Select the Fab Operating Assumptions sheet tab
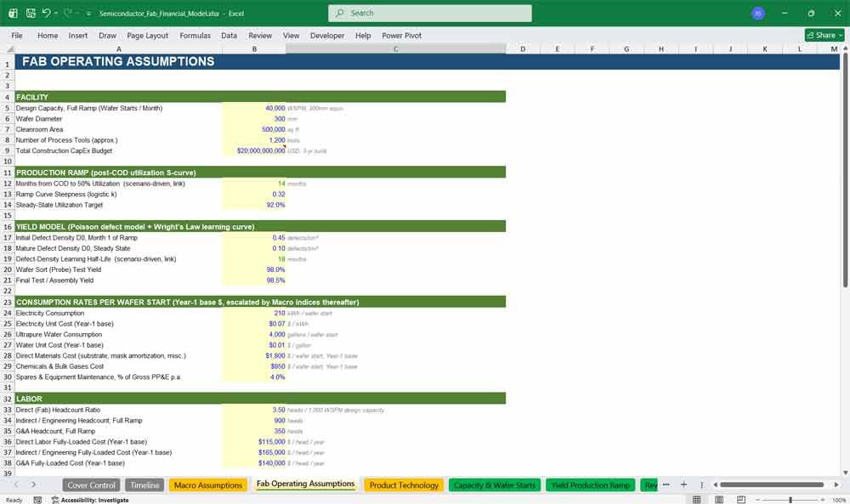This screenshot has width=850, height=504. (x=305, y=484)
